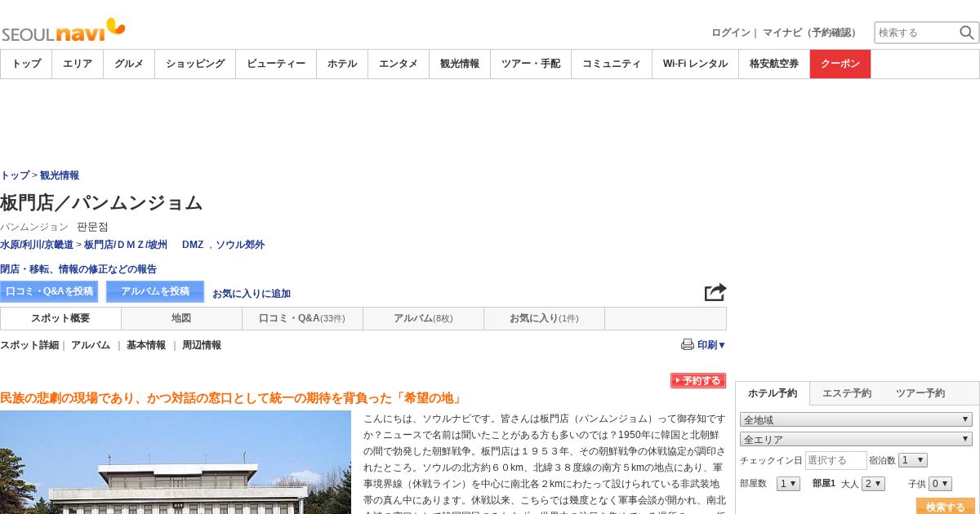
Task: Open the 印刷 dropdown
Action: [711, 345]
